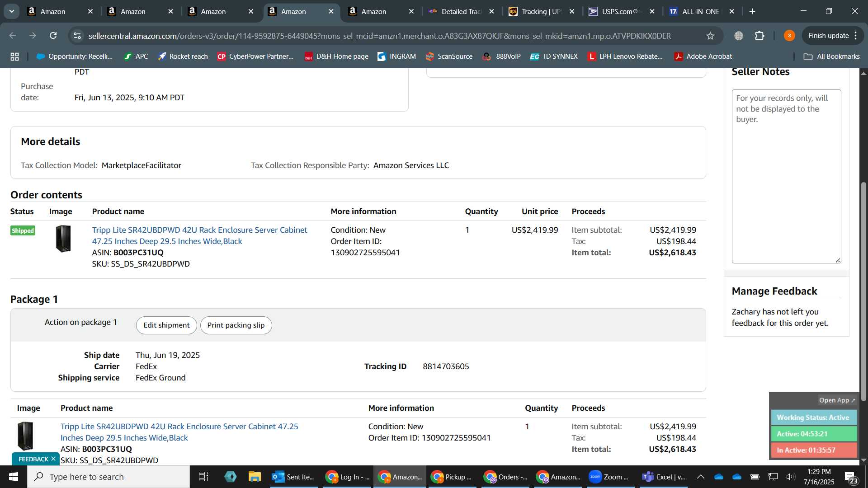Open the Chrome Orders window on taskbar
The image size is (868, 488).
point(505,477)
